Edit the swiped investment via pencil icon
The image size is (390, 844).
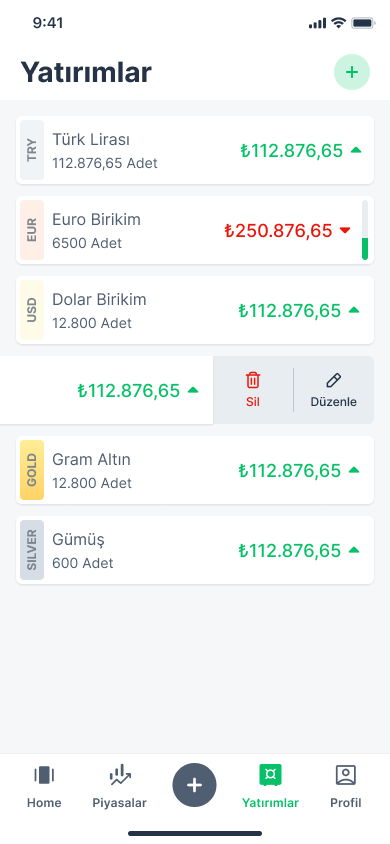pos(334,390)
